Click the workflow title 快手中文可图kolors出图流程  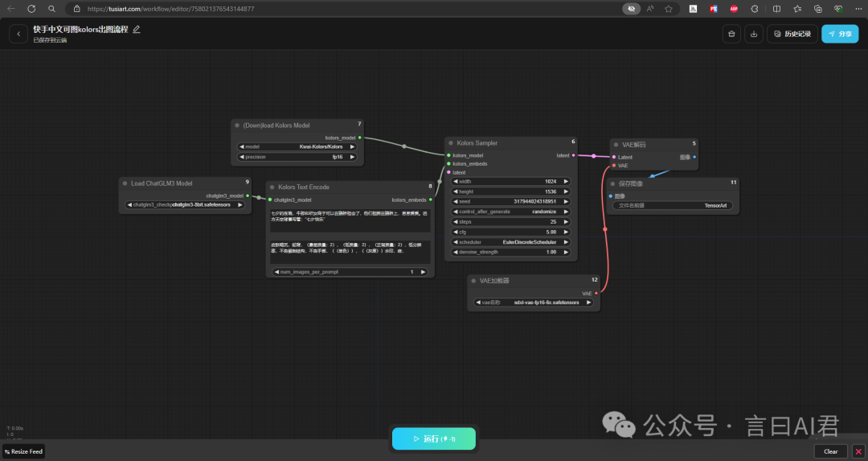(x=80, y=30)
